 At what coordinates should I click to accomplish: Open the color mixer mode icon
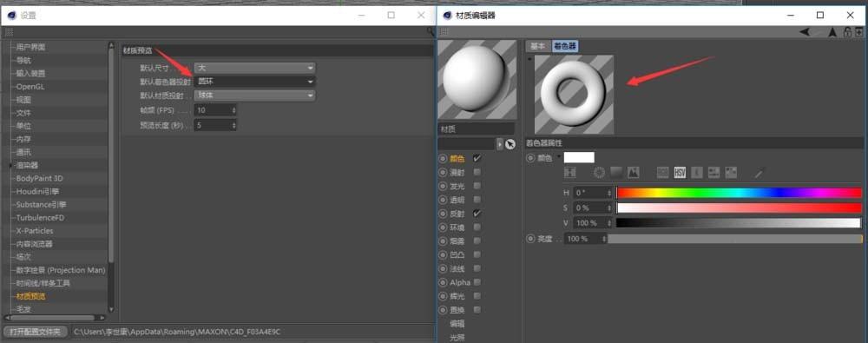click(x=714, y=173)
